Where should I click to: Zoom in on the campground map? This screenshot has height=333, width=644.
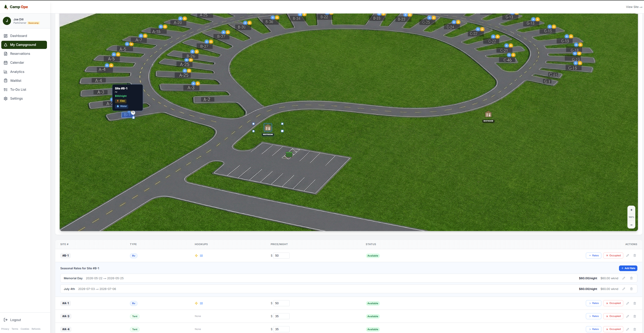(631, 210)
